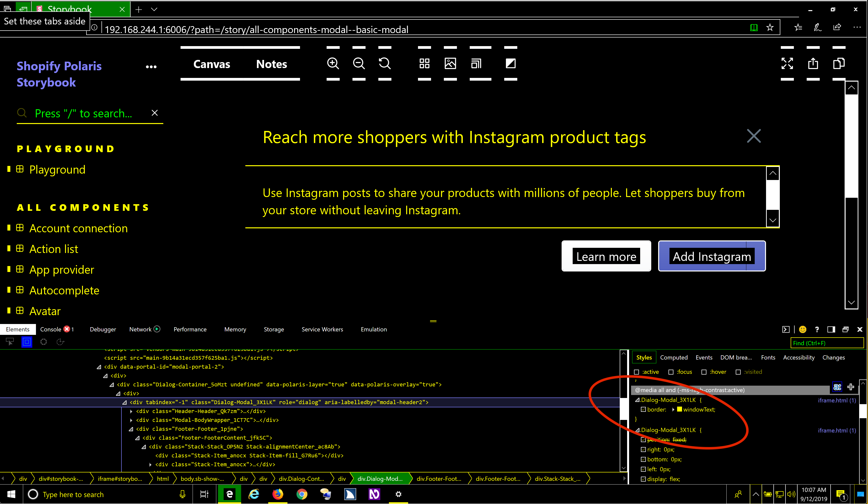Reset zoom with the magnifier reset icon
The height and width of the screenshot is (504, 868).
384,63
